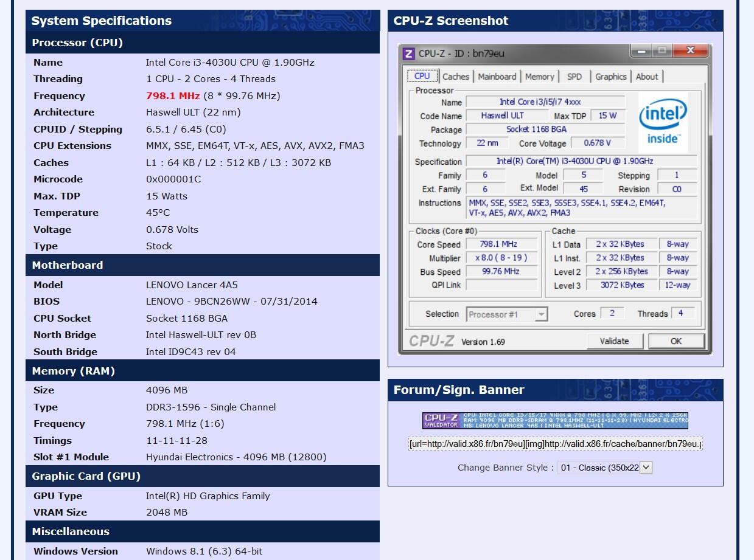This screenshot has width=754, height=560.
Task: Click the 0x000001C microcode value
Action: [173, 179]
